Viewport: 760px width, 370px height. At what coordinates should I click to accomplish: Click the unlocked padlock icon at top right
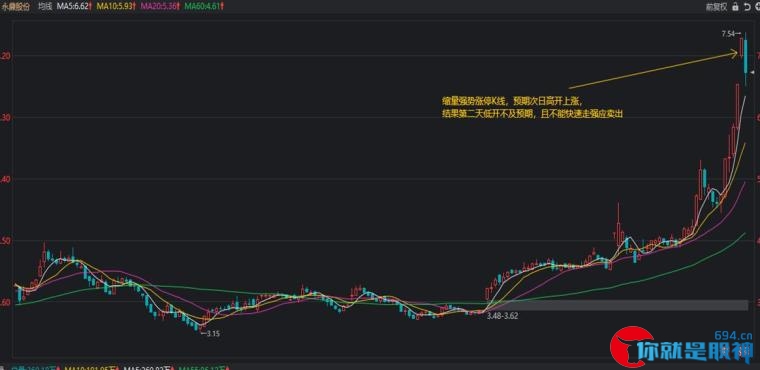pyautogui.click(x=735, y=7)
